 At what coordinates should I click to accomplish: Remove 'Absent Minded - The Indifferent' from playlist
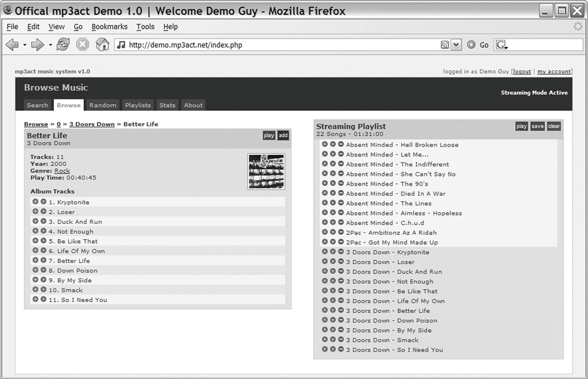tap(341, 164)
